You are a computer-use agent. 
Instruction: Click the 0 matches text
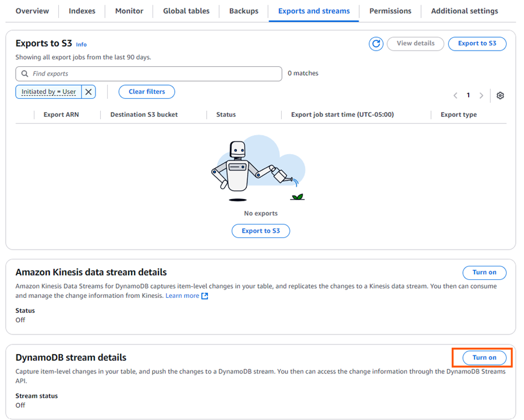coord(303,73)
